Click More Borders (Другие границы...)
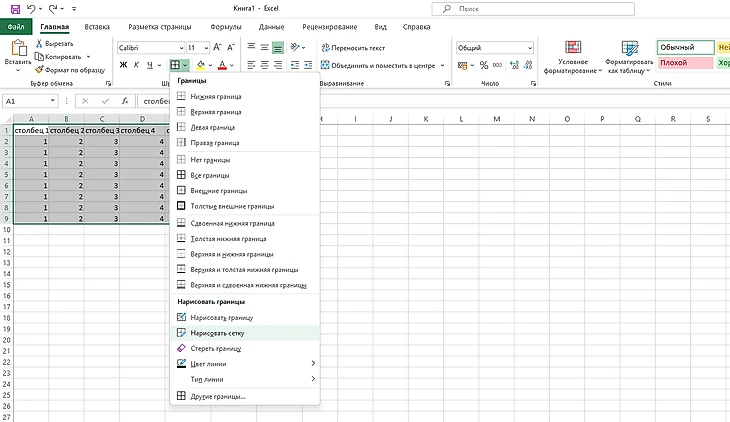 [217, 397]
